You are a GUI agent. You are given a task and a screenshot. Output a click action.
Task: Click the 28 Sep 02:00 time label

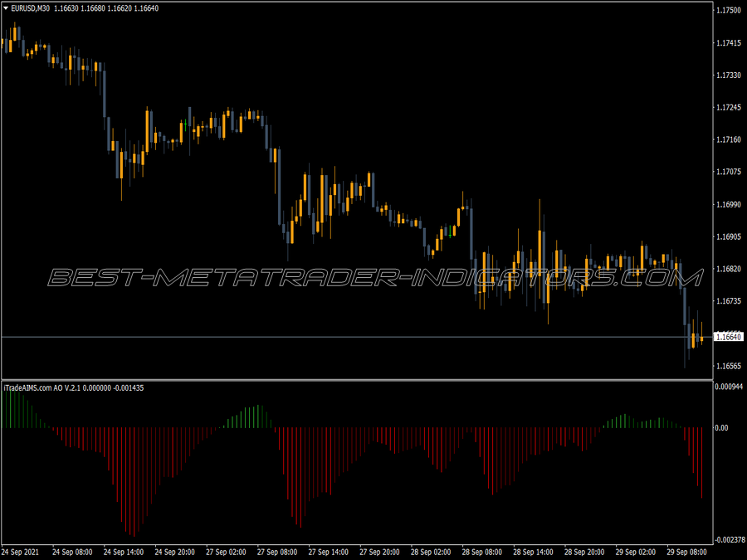[x=431, y=552]
